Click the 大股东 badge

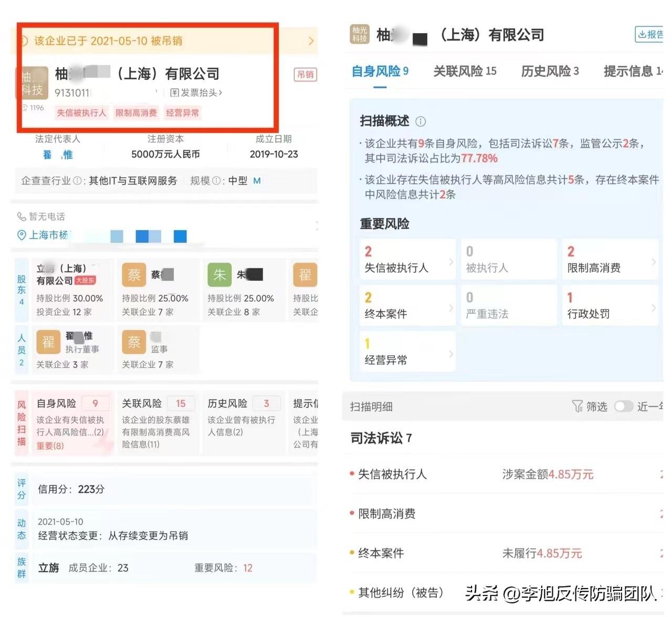click(86, 281)
